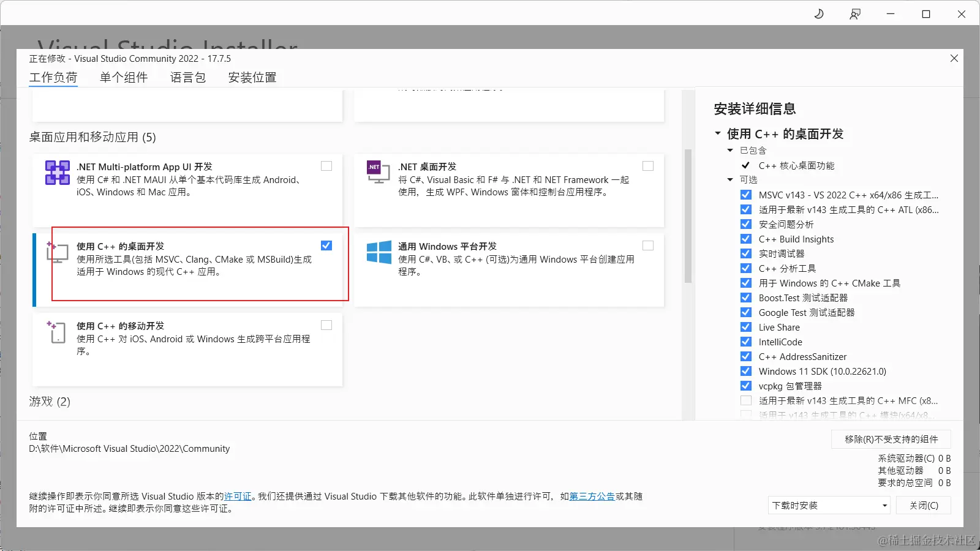
Task: Uncheck 实时调试器 component
Action: point(746,253)
